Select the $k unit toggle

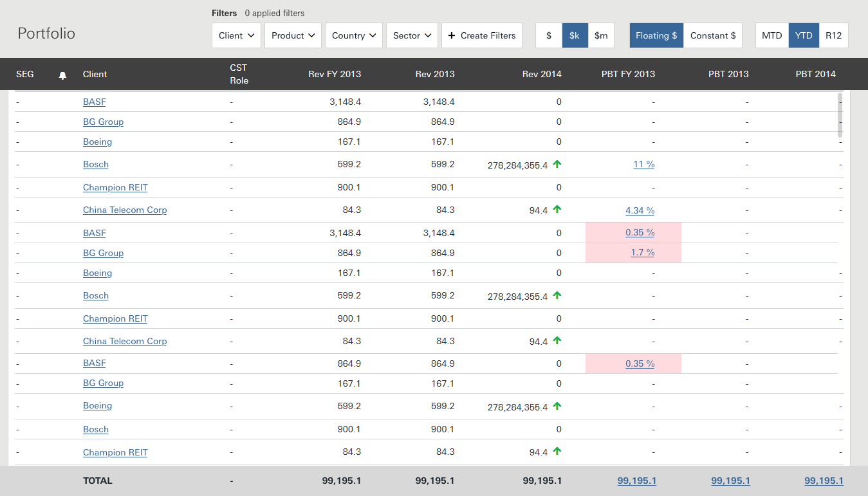click(x=575, y=35)
